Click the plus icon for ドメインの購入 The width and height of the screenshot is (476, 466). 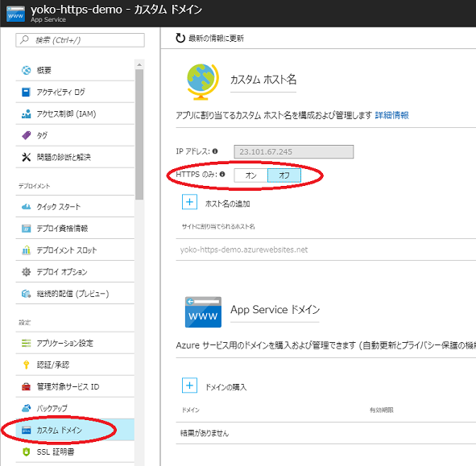pyautogui.click(x=189, y=386)
